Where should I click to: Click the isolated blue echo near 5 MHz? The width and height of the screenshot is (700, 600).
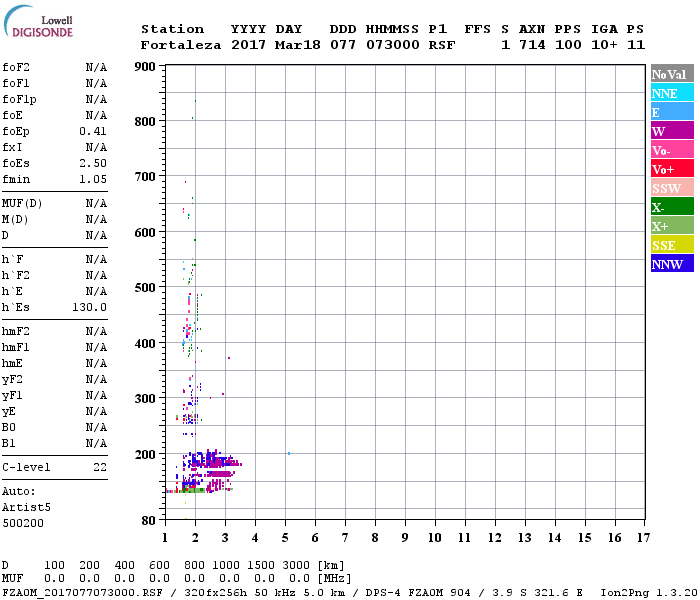click(x=289, y=453)
